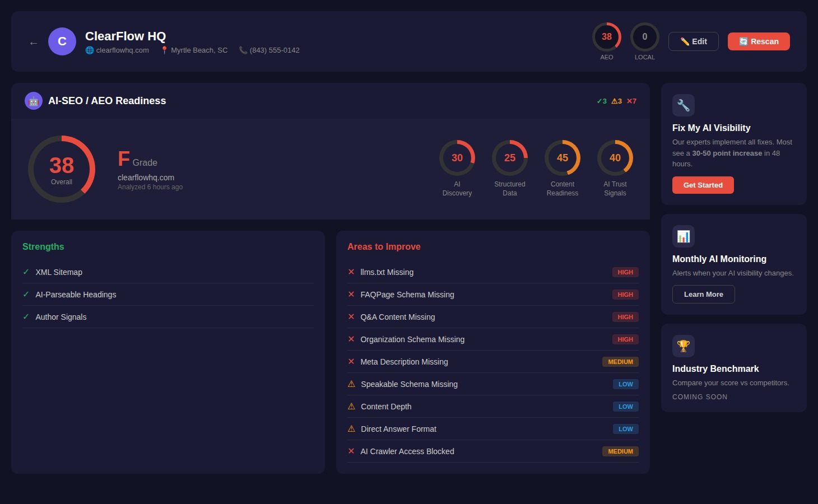Click the MEDIUM badge on Meta Description Missing
The height and width of the screenshot is (504, 818).
pyautogui.click(x=620, y=362)
